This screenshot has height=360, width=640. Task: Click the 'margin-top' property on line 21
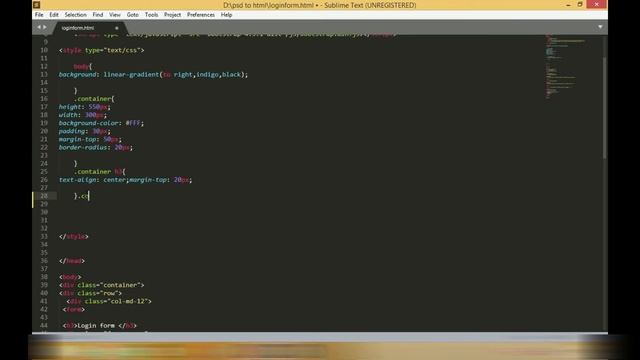click(78, 139)
